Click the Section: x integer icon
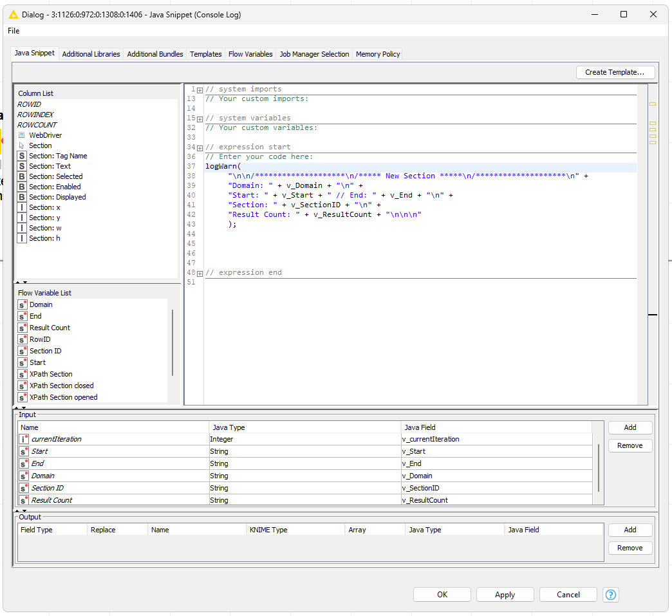 tap(22, 207)
